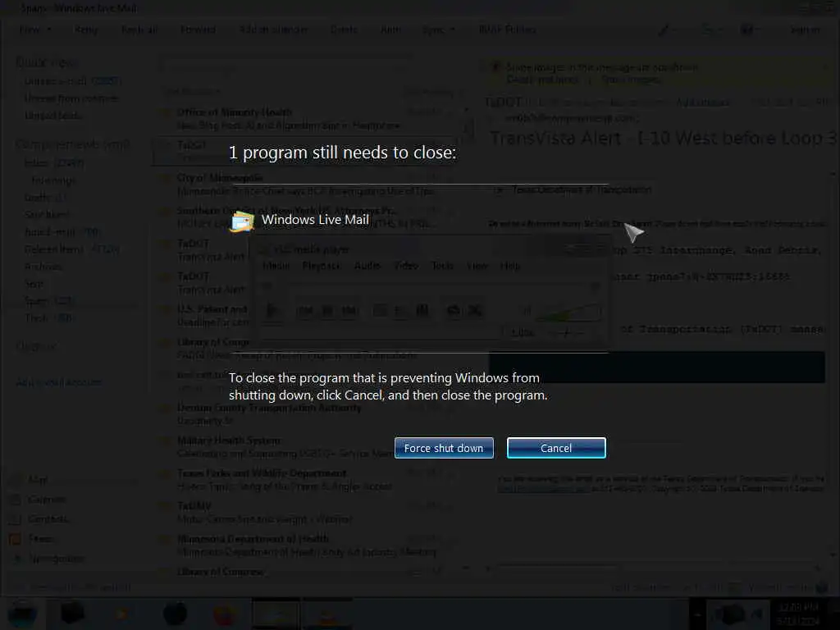Screen dimensions: 840x630
Task: Open the Video menu in VLC
Action: point(405,266)
